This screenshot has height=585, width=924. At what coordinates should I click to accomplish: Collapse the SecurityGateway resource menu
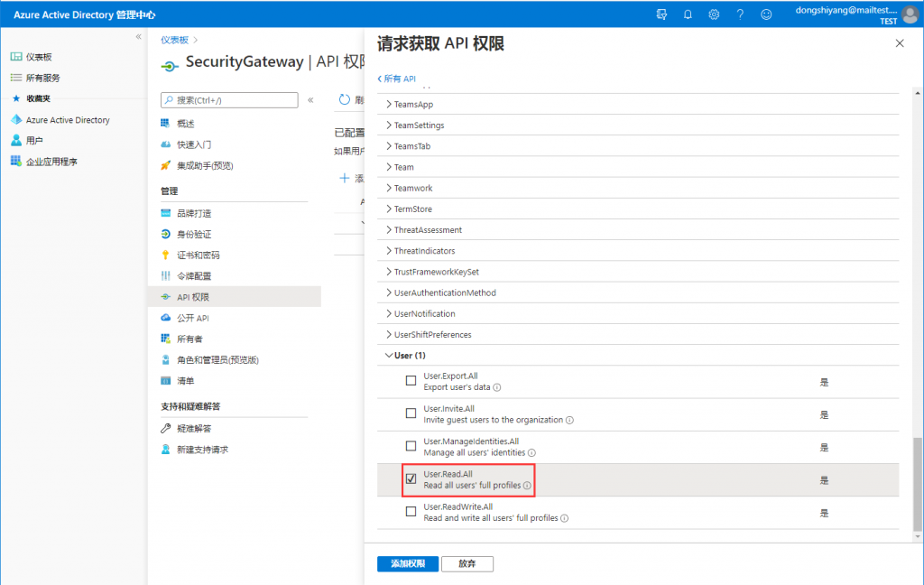tap(310, 100)
